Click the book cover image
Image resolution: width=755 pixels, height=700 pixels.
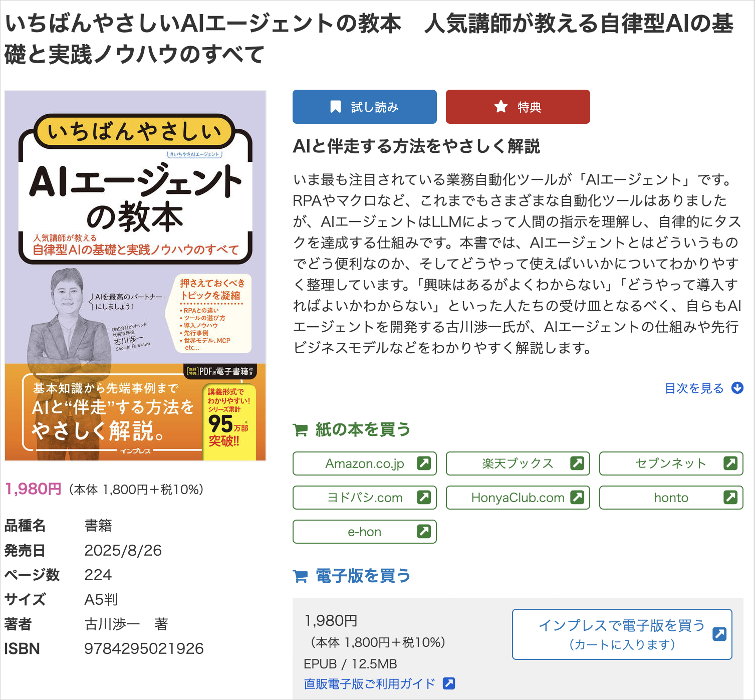(135, 276)
